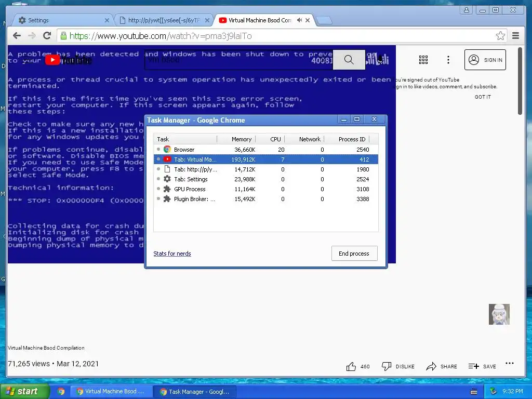Click memory value 193,912K

coord(243,159)
